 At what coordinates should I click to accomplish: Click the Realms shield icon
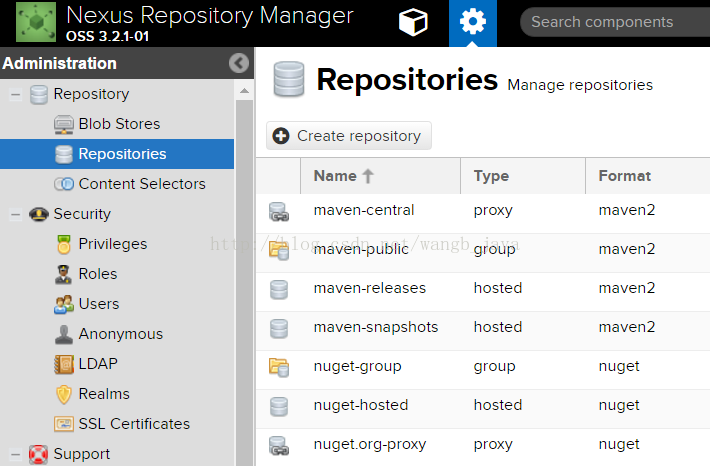tap(63, 394)
